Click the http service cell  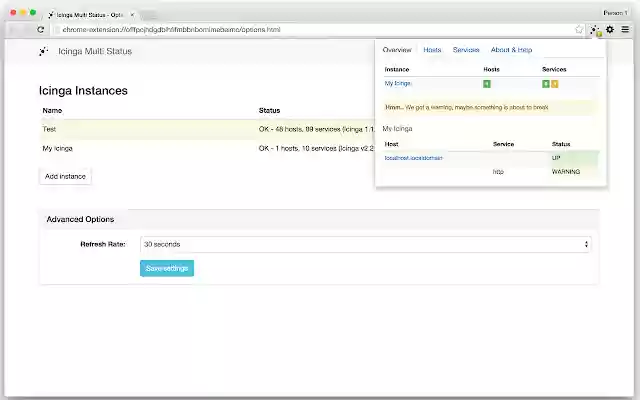point(498,172)
